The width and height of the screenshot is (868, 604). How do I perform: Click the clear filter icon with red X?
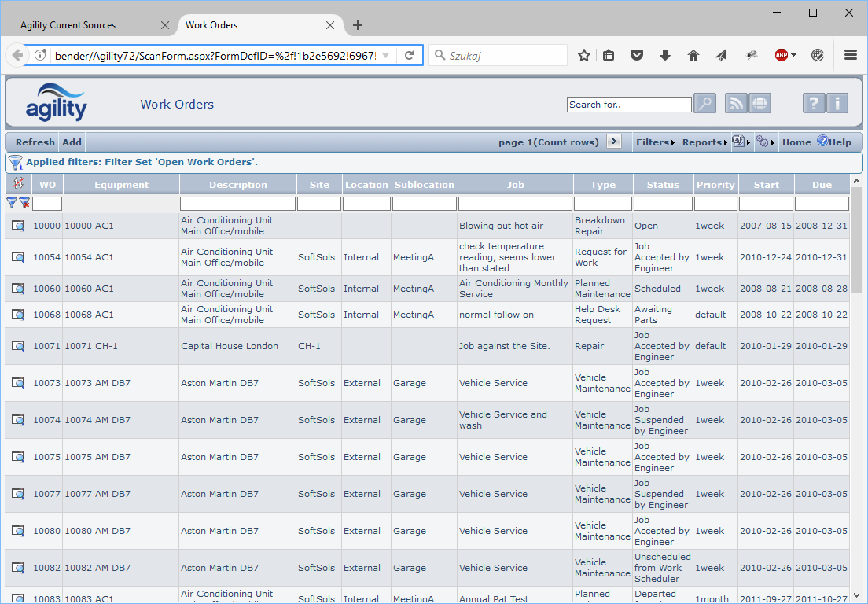point(24,204)
